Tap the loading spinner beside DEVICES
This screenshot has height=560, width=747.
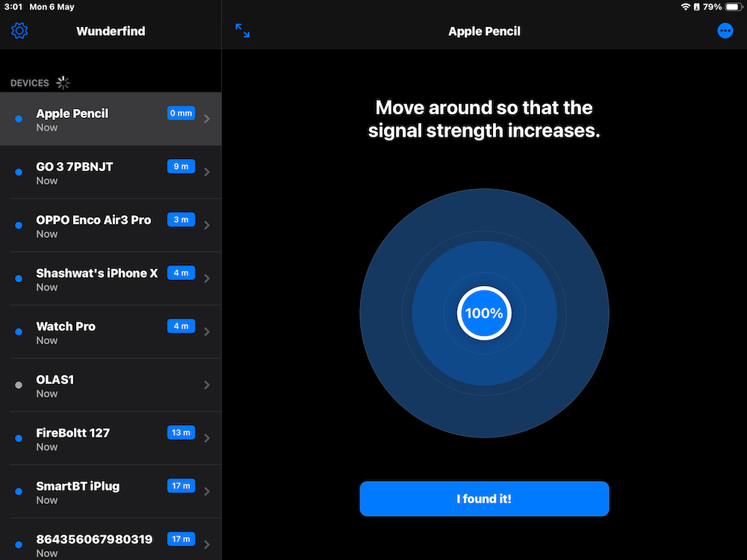pyautogui.click(x=63, y=82)
